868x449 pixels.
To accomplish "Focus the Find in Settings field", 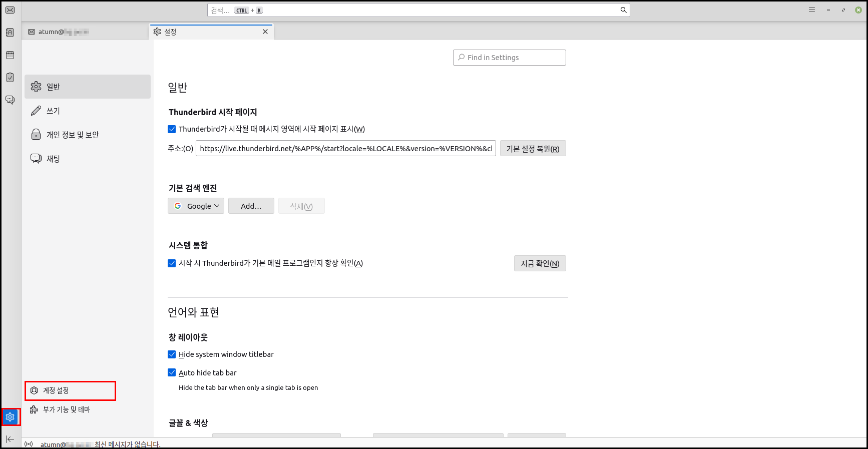I will (x=510, y=58).
